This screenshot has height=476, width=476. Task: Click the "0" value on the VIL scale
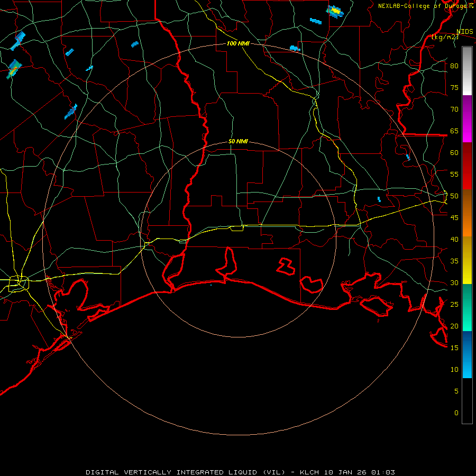(456, 413)
